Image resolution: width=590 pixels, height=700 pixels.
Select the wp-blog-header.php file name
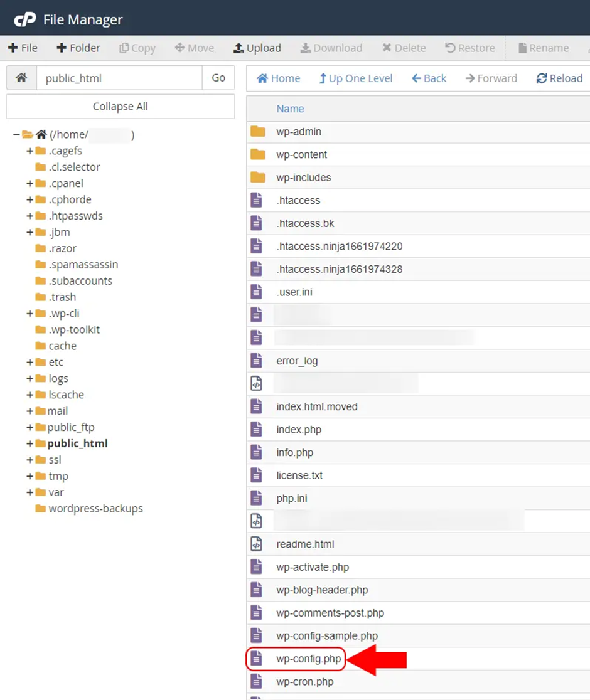pyautogui.click(x=322, y=590)
